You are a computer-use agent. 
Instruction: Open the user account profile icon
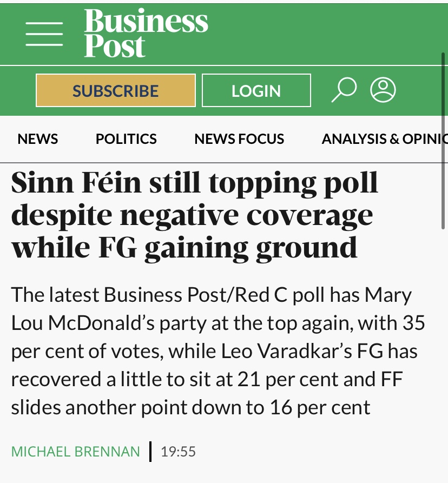tap(383, 90)
